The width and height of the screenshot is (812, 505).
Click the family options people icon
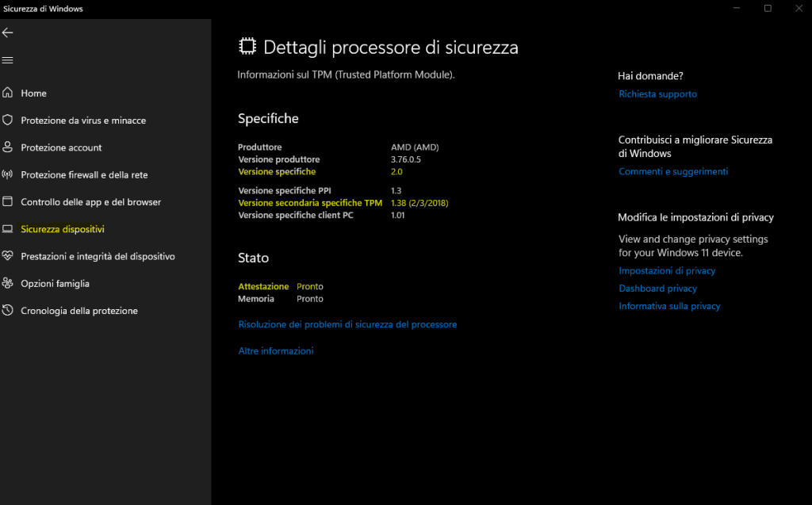8,283
